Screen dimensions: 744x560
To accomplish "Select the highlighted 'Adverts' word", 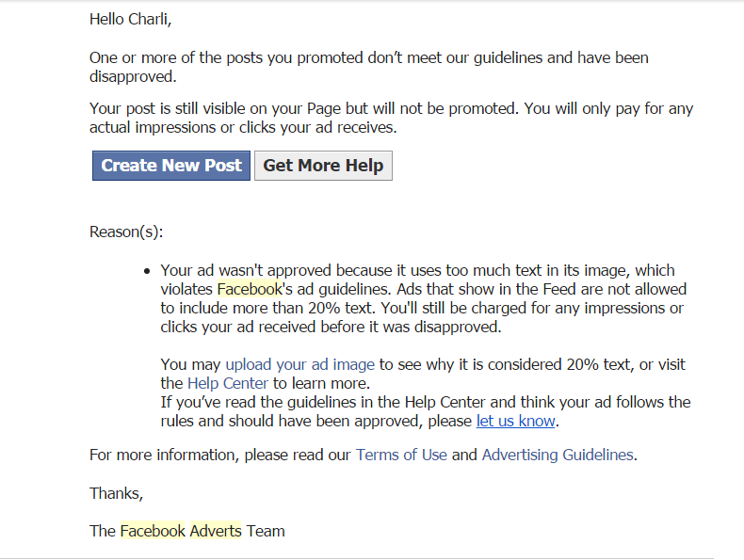I will click(216, 531).
